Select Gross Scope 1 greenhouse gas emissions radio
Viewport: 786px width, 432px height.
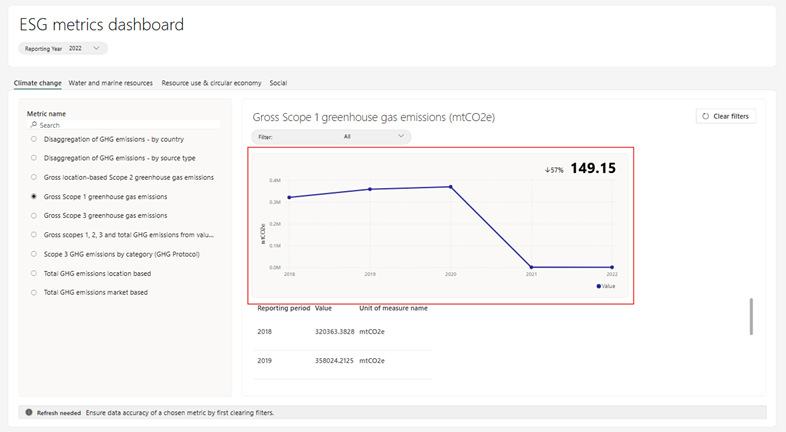[x=34, y=196]
